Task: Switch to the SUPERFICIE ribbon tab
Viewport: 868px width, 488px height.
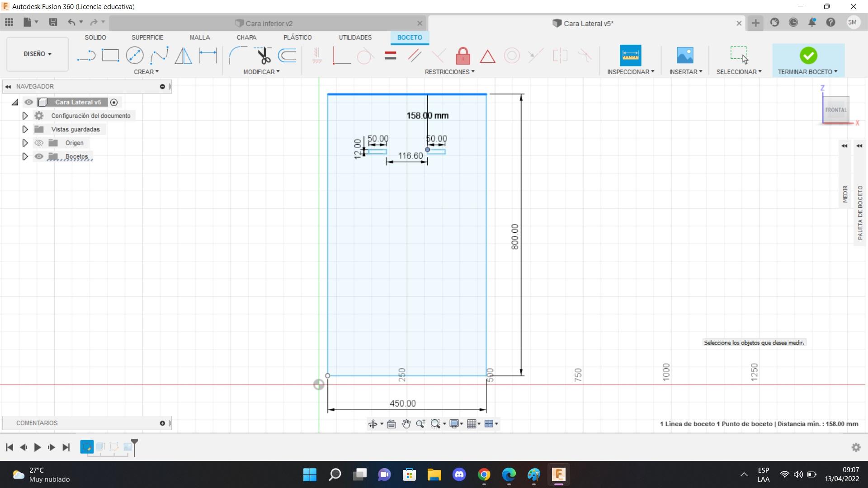Action: click(147, 38)
